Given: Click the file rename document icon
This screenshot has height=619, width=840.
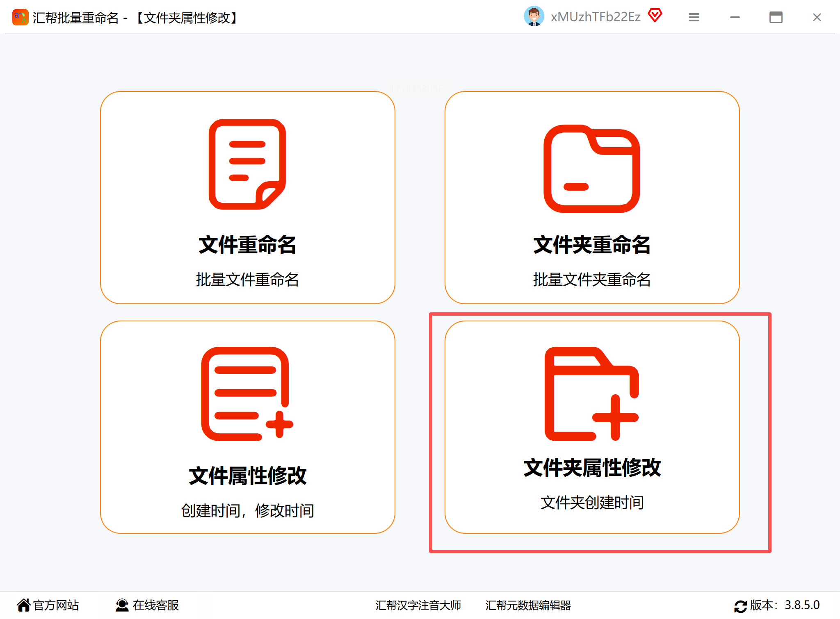Looking at the screenshot, I should pos(247,164).
